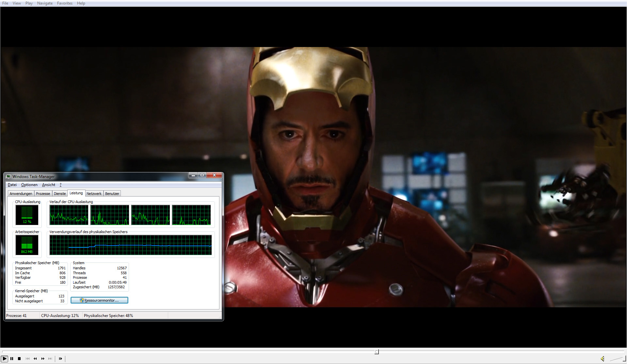The width and height of the screenshot is (627, 364).
Task: Click the Play button in the player
Action: (4, 358)
